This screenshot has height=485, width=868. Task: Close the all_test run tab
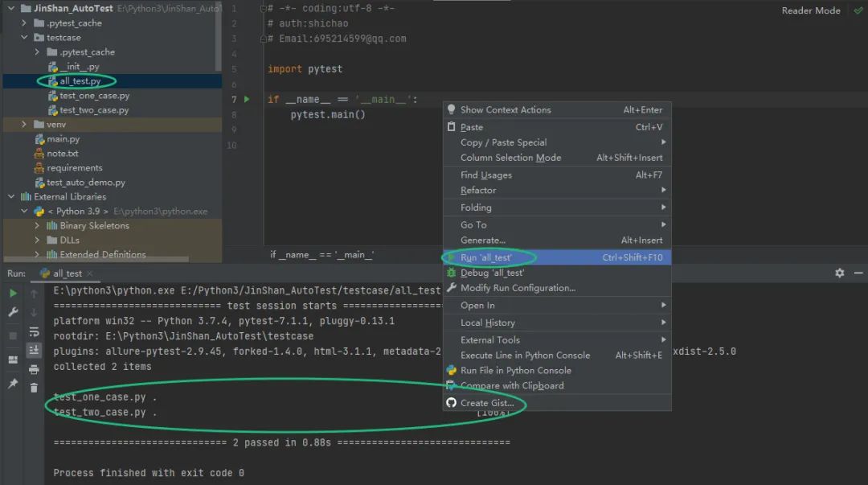point(90,273)
